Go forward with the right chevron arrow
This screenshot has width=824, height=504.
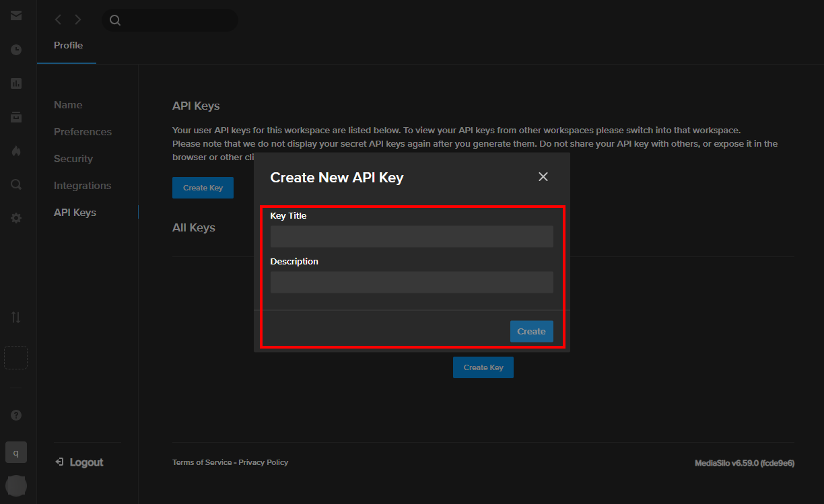tap(78, 20)
